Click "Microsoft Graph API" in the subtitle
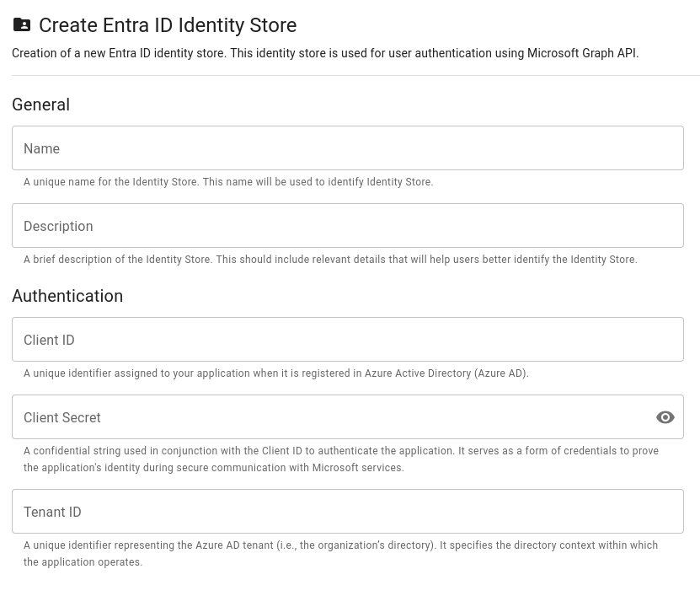This screenshot has width=700, height=596. pos(583,53)
